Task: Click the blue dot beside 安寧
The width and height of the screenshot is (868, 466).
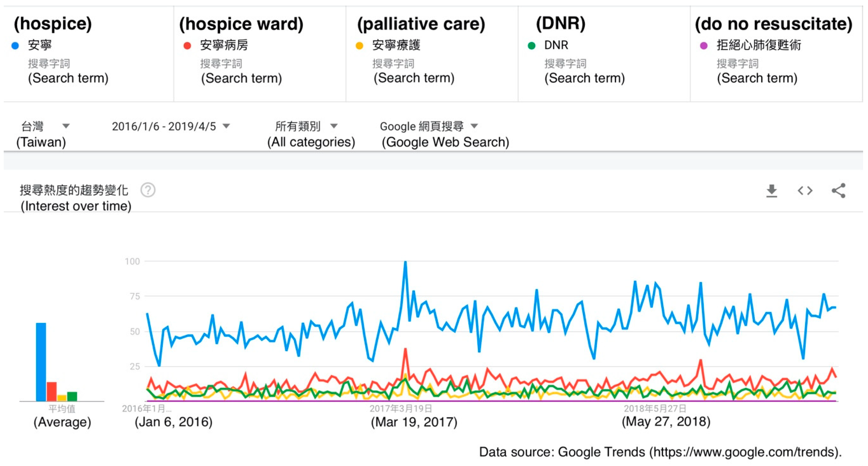Action: tap(15, 46)
